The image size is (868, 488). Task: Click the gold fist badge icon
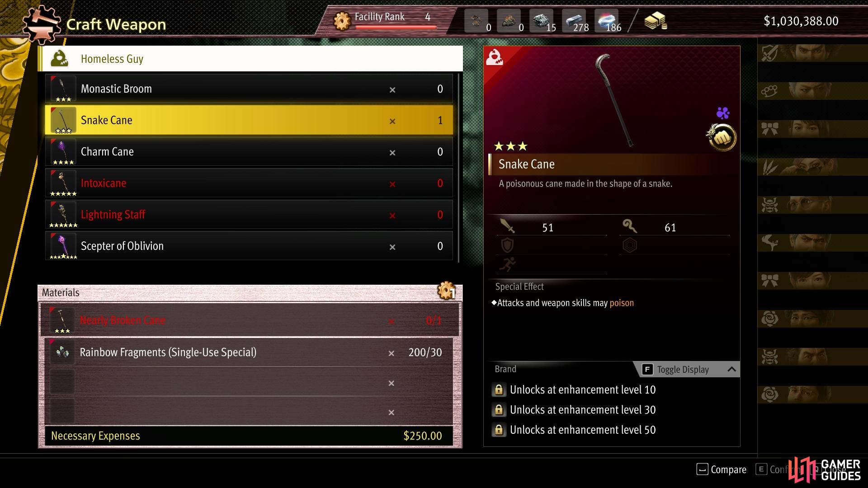point(722,137)
